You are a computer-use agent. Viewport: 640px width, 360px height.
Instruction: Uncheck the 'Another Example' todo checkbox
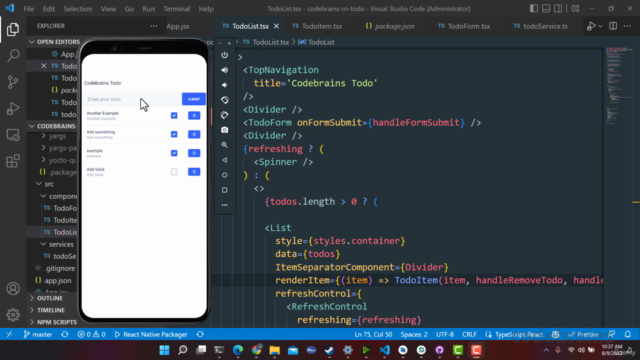174,116
